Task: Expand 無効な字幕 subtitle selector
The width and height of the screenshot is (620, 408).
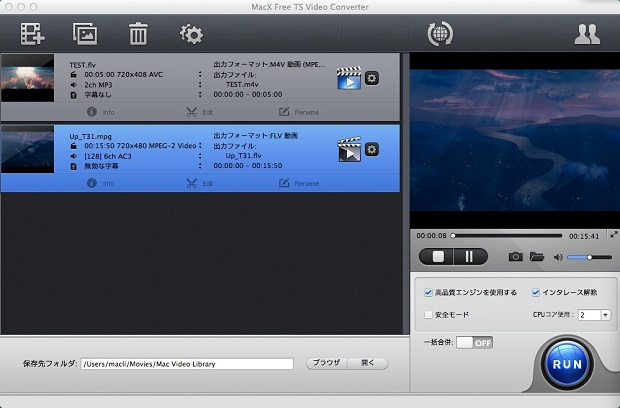Action: 200,166
